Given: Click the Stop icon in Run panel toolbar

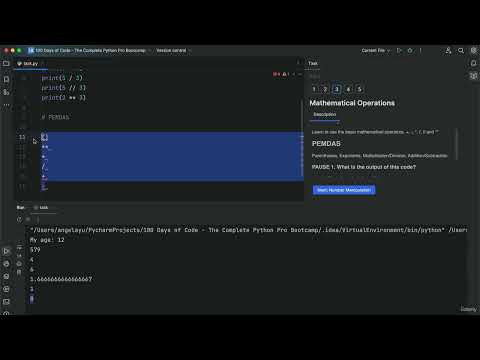Looking at the screenshot, I should point(28,219).
